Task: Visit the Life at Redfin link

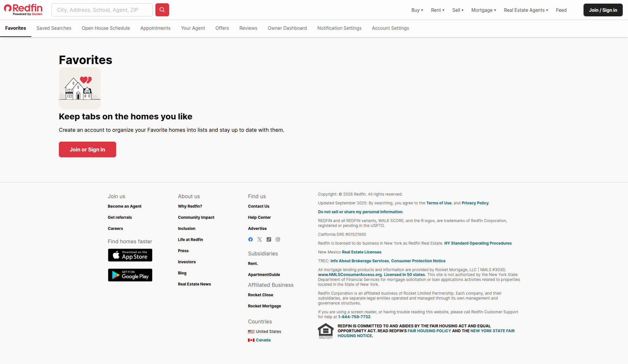Action: pos(190,240)
